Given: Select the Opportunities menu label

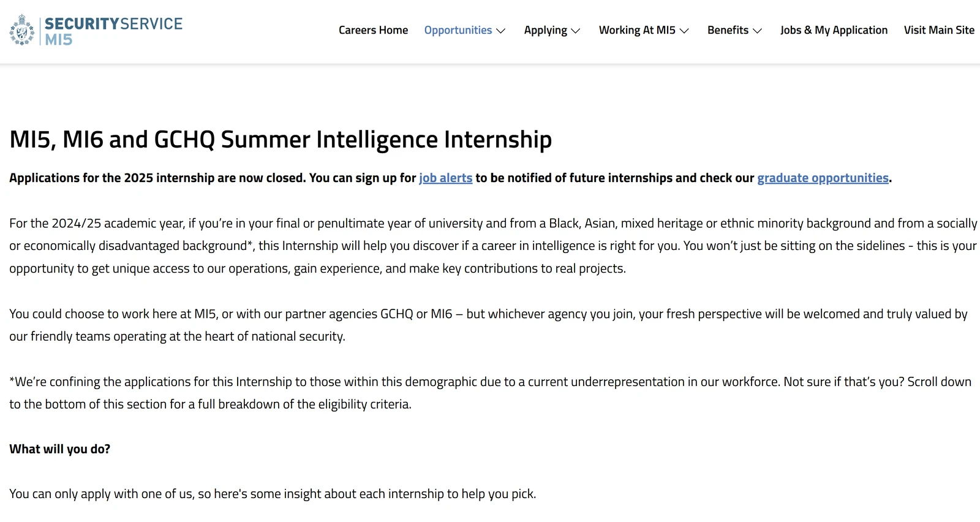Looking at the screenshot, I should 458,30.
